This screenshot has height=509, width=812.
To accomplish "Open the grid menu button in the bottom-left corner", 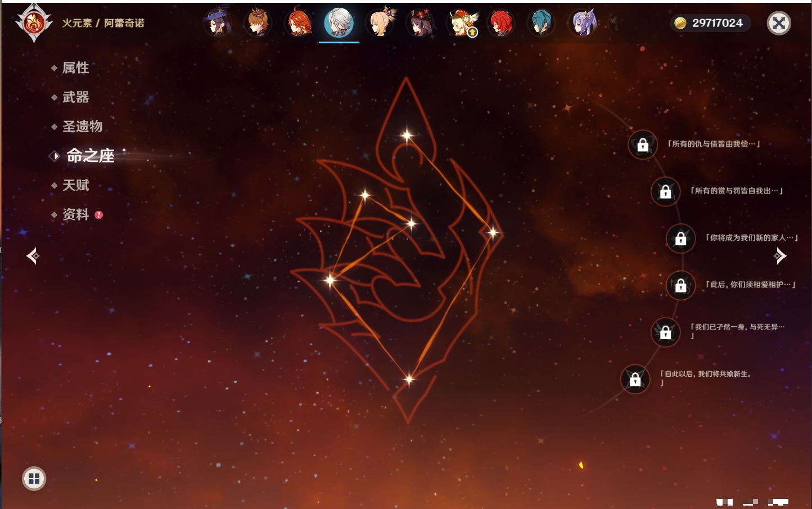I will (x=34, y=479).
